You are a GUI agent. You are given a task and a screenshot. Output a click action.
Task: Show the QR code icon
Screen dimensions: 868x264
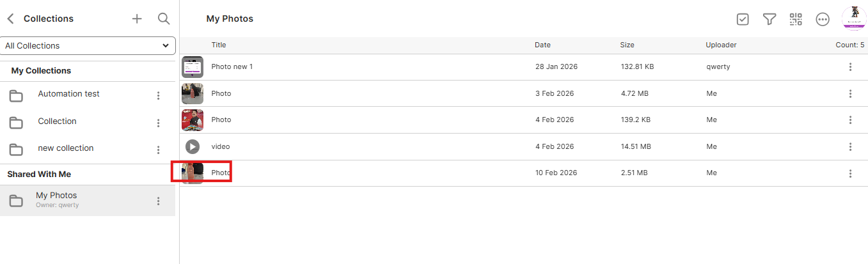(796, 19)
